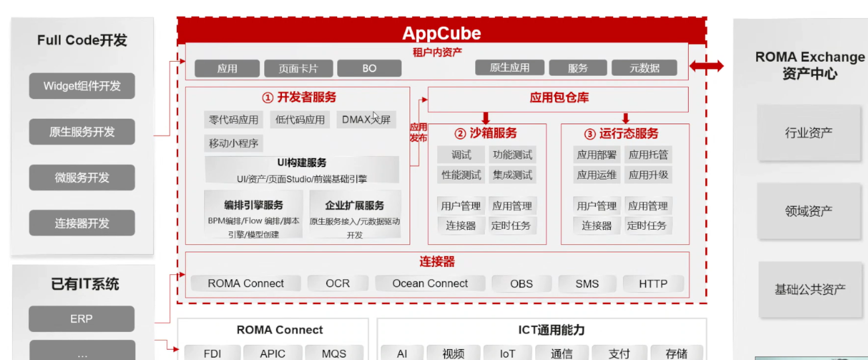Click the 页面卡片 asset box

click(x=298, y=68)
